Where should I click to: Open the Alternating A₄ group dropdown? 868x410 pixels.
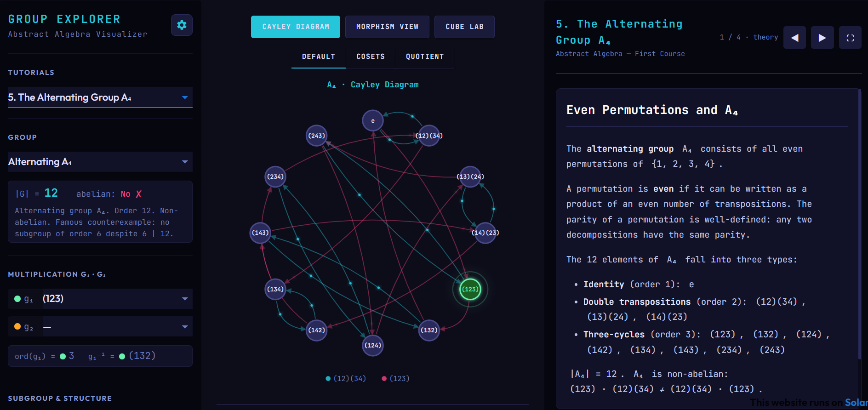pos(100,162)
